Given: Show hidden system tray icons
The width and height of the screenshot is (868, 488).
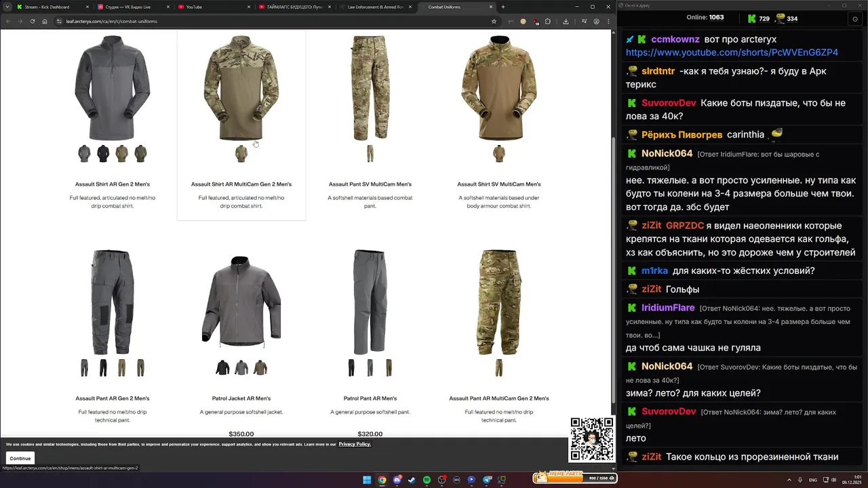Looking at the screenshot, I should point(788,480).
